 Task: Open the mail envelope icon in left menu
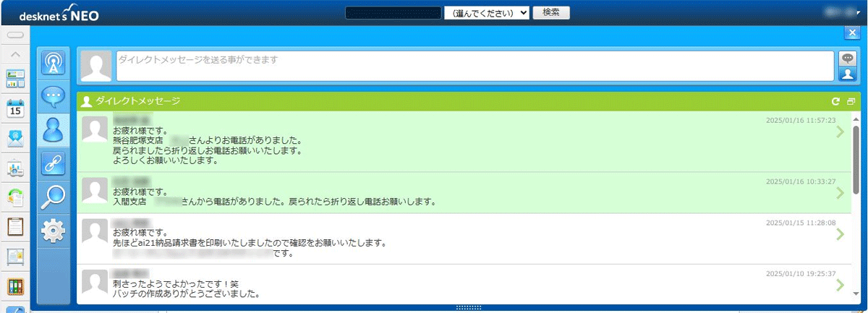(15, 140)
